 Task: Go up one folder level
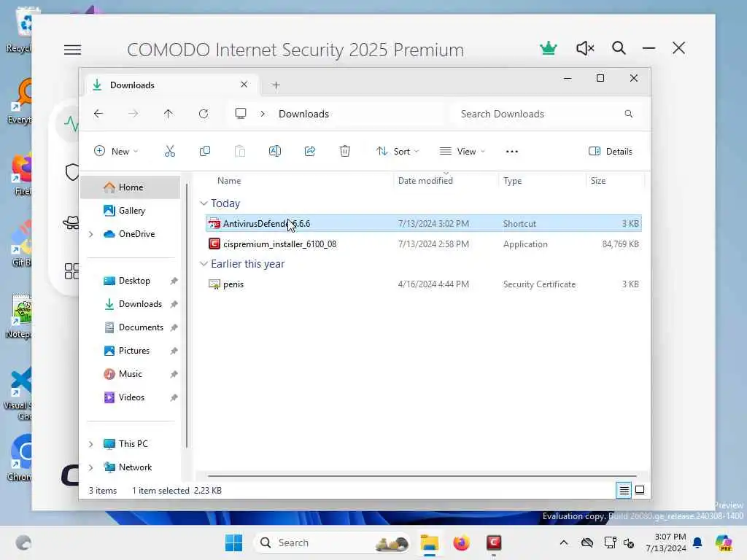click(x=169, y=114)
